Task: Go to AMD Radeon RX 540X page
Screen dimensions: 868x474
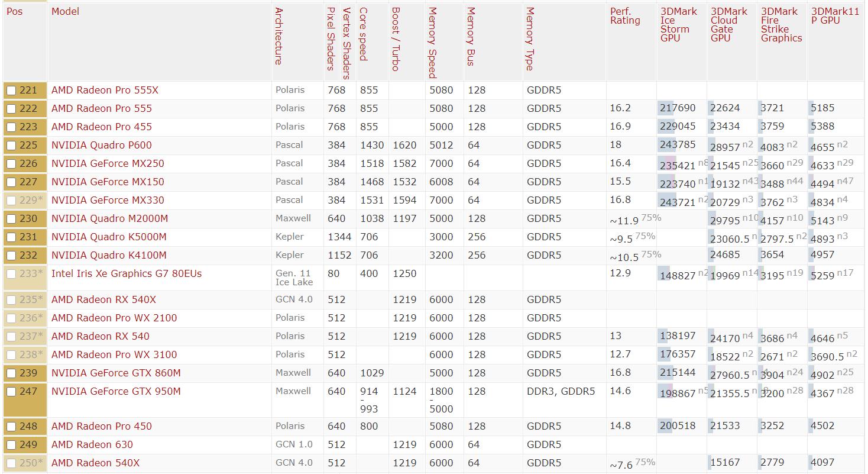Action: click(104, 300)
